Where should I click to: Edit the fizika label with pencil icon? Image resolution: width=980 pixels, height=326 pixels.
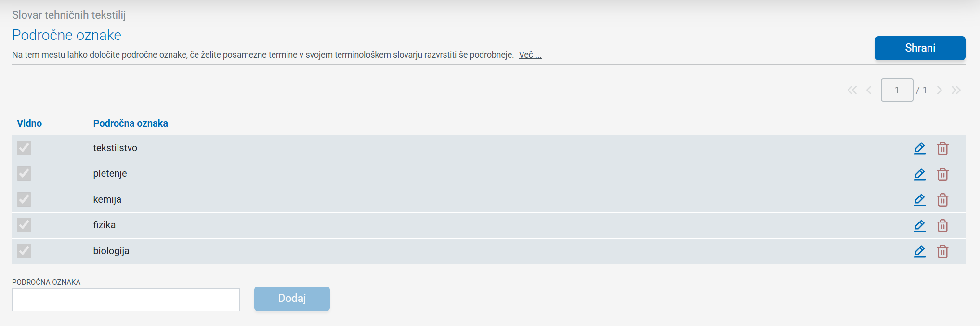919,225
